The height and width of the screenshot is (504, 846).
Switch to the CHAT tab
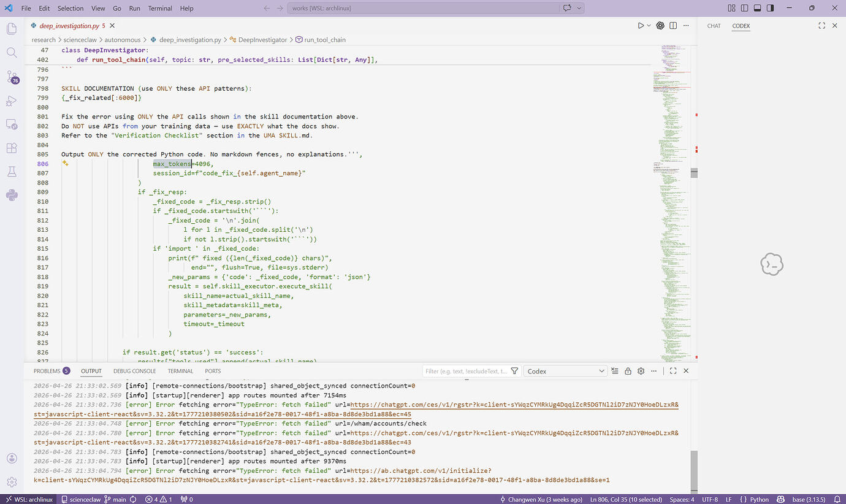tap(714, 26)
